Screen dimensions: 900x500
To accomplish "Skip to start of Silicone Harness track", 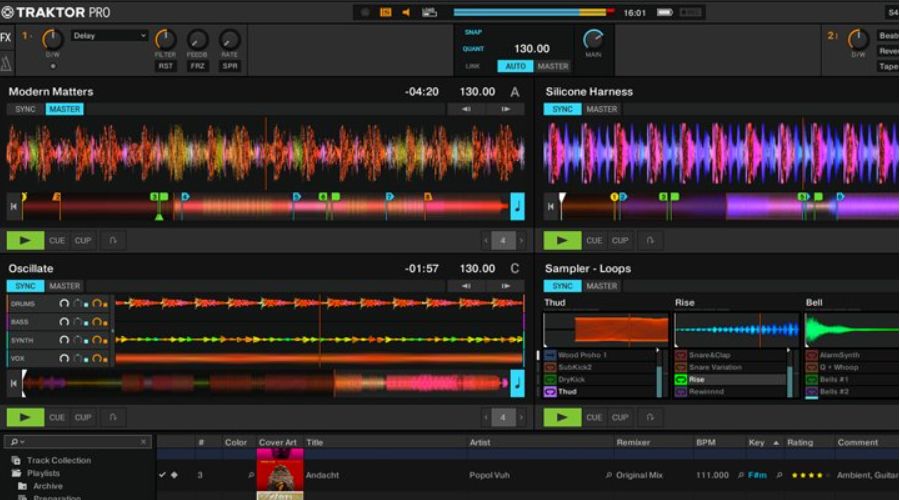I will click(550, 206).
